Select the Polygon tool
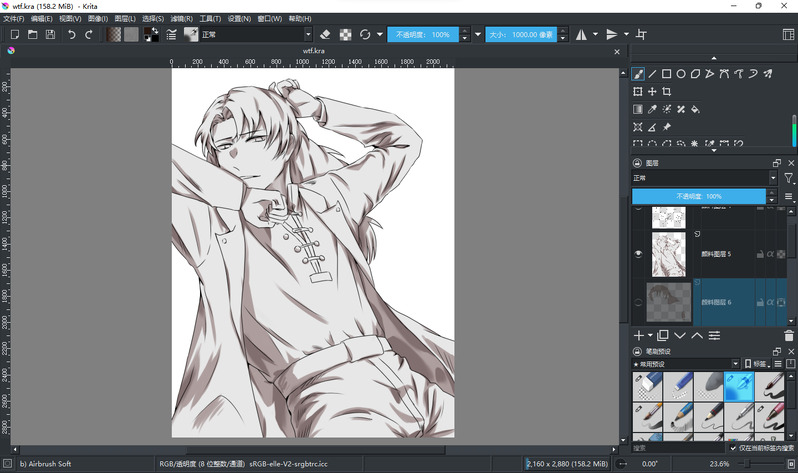This screenshot has height=473, width=798. coord(695,74)
